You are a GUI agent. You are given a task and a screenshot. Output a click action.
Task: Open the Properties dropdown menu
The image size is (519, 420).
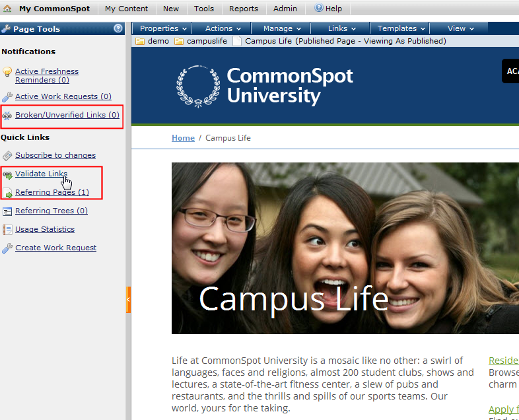[162, 29]
